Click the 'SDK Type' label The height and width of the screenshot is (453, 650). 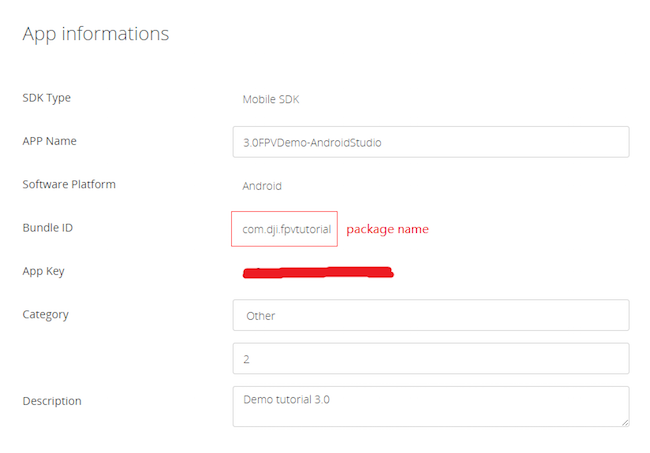coord(46,98)
